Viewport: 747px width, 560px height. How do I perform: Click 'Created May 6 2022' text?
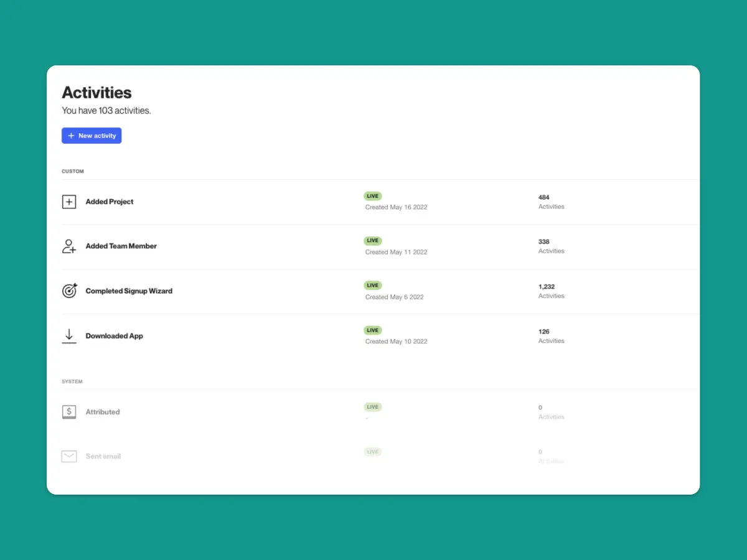pyautogui.click(x=395, y=297)
